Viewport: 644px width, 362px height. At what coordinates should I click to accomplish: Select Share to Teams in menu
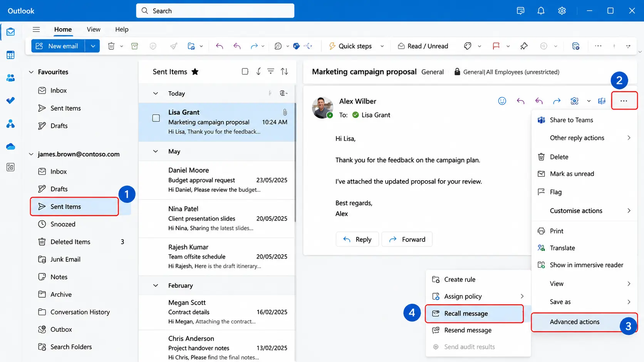pos(584,120)
